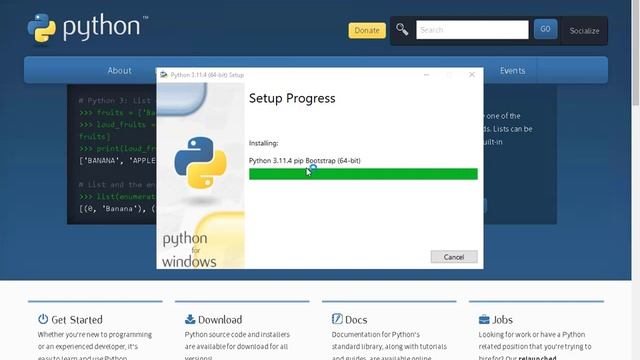Image resolution: width=640 pixels, height=360 pixels.
Task: Click the Get Started heading link
Action: [x=77, y=320]
